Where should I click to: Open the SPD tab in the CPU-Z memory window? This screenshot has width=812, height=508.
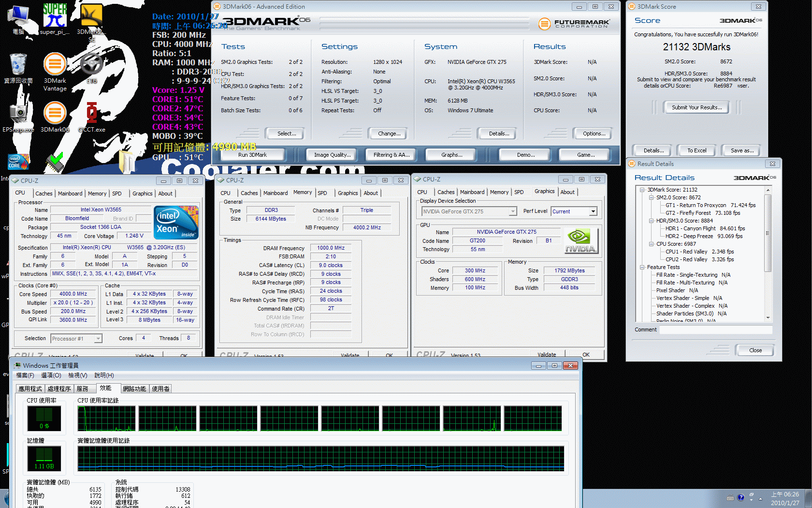[x=322, y=193]
